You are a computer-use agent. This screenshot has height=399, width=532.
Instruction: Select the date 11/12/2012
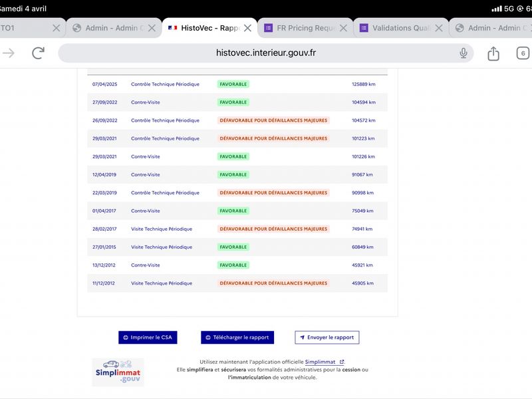[104, 283]
